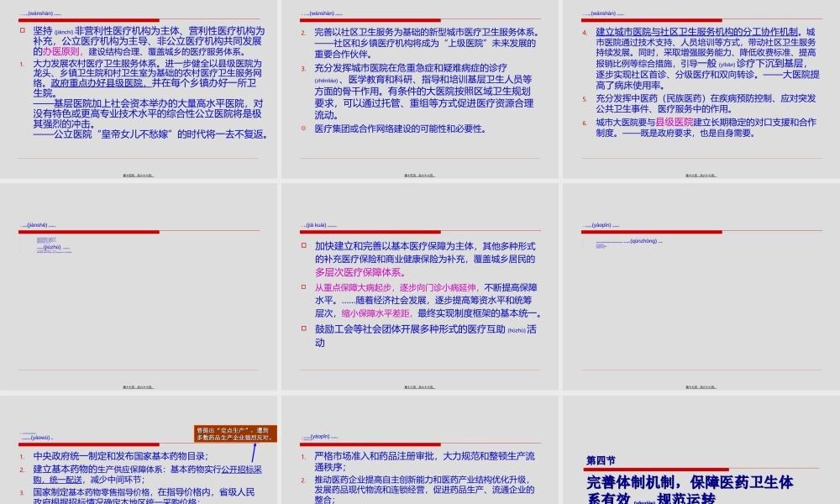Click the footer 第十四页，共六十八页 page marker

139,175
